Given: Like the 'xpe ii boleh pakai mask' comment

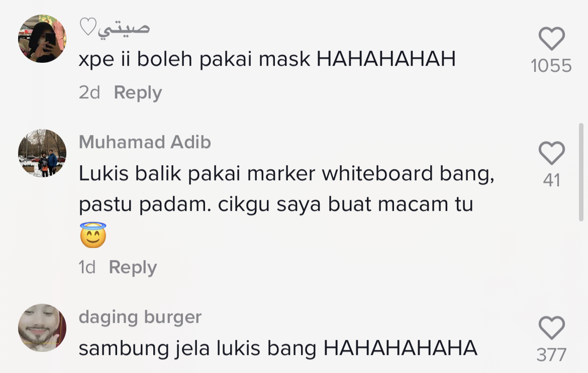Looking at the screenshot, I should pyautogui.click(x=552, y=39).
